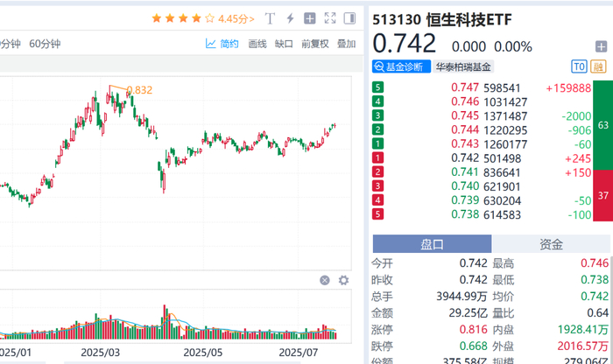This screenshot has height=364, width=613.
Task: Toggle the side panel layout icon
Action: [349, 18]
